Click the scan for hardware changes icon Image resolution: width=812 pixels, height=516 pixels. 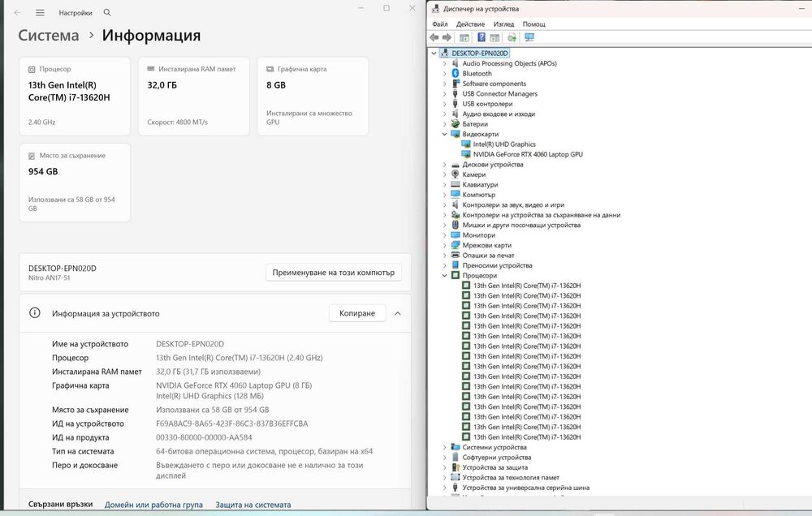pos(512,37)
